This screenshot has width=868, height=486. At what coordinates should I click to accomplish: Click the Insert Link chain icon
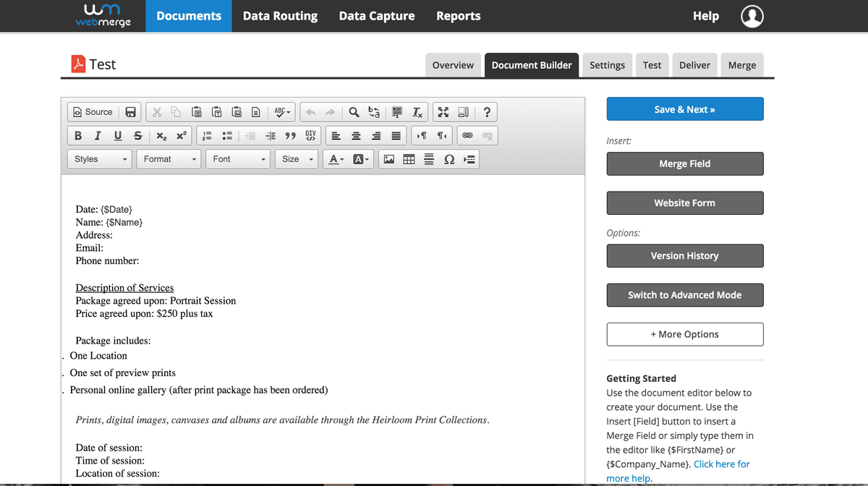(x=468, y=135)
